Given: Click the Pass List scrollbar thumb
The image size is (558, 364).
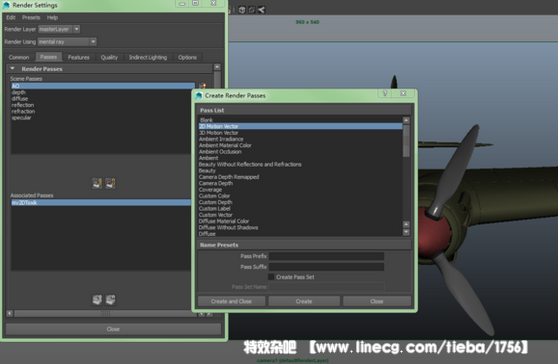Looking at the screenshot, I should [x=406, y=141].
